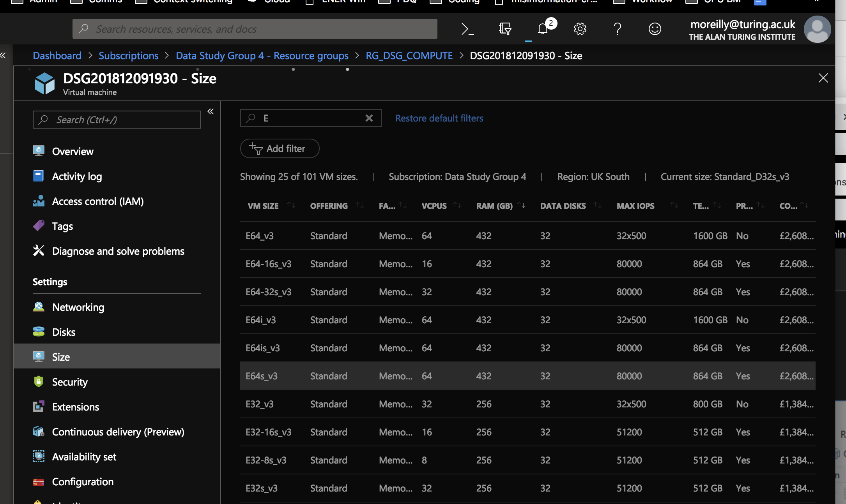Click the help question mark icon

(617, 29)
